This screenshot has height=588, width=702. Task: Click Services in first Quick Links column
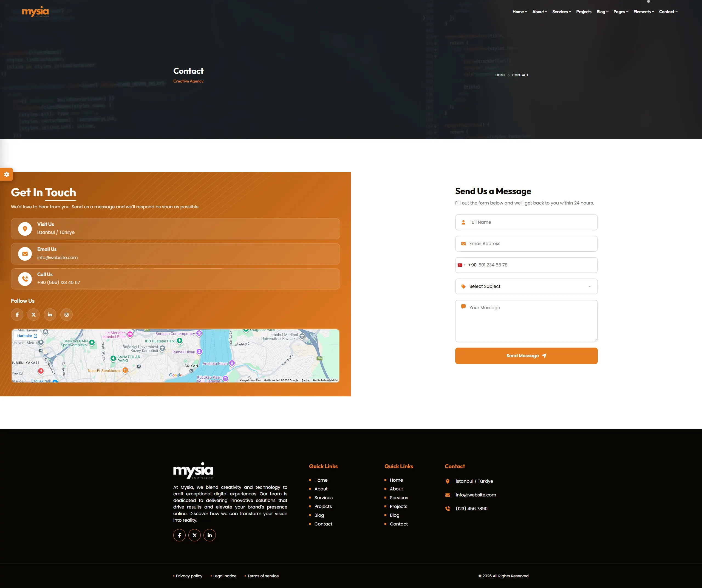click(323, 498)
